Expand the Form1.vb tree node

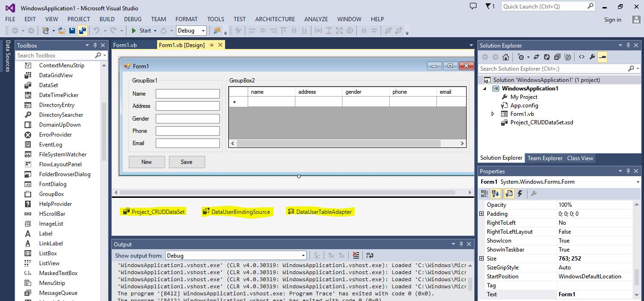pos(493,114)
